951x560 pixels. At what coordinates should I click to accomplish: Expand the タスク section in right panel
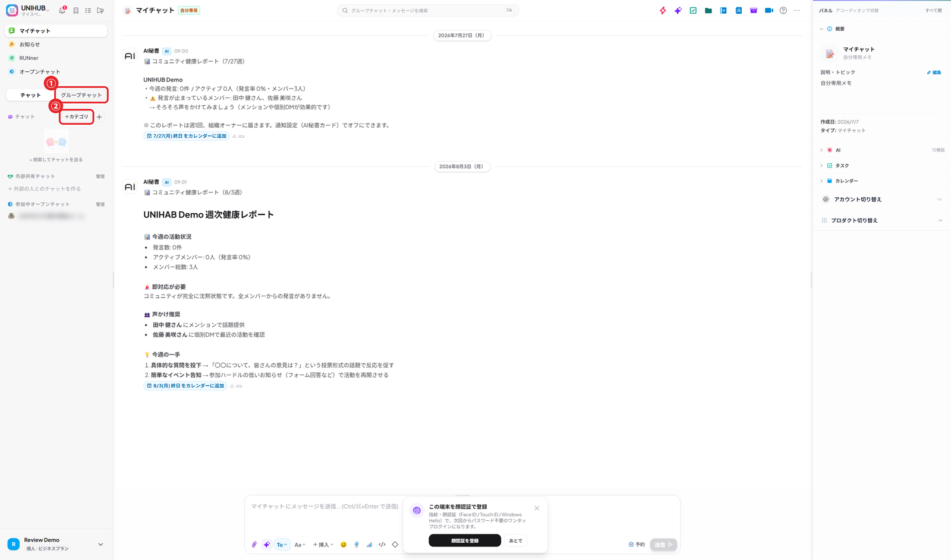[x=882, y=166]
